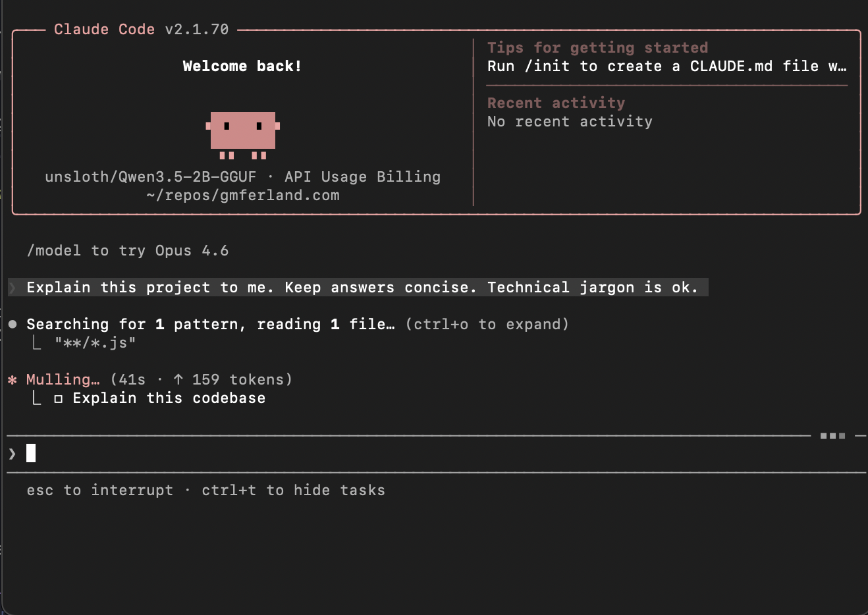Expand the search details via ctrl+o hint

pos(487,325)
